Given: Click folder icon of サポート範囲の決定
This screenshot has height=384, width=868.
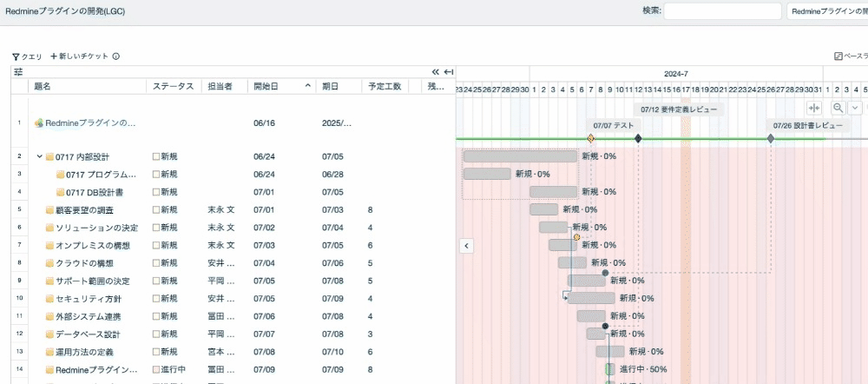Looking at the screenshot, I should pos(49,281).
